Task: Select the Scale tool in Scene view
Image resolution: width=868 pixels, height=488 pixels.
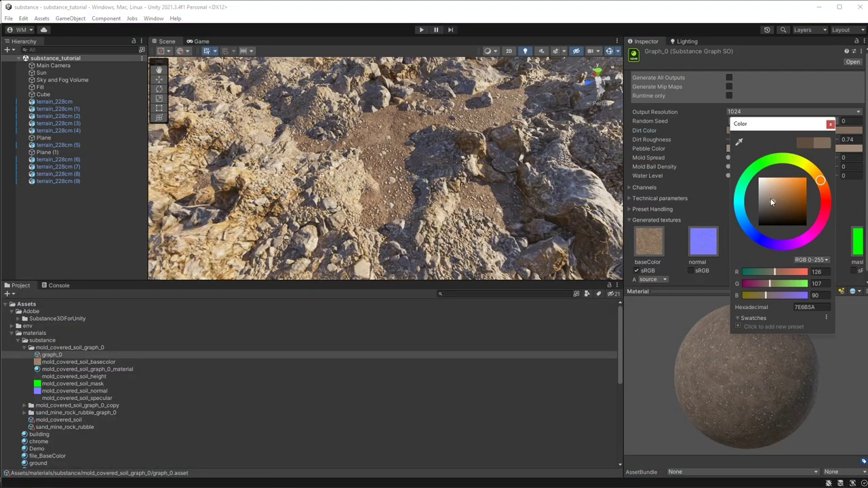Action: point(159,98)
